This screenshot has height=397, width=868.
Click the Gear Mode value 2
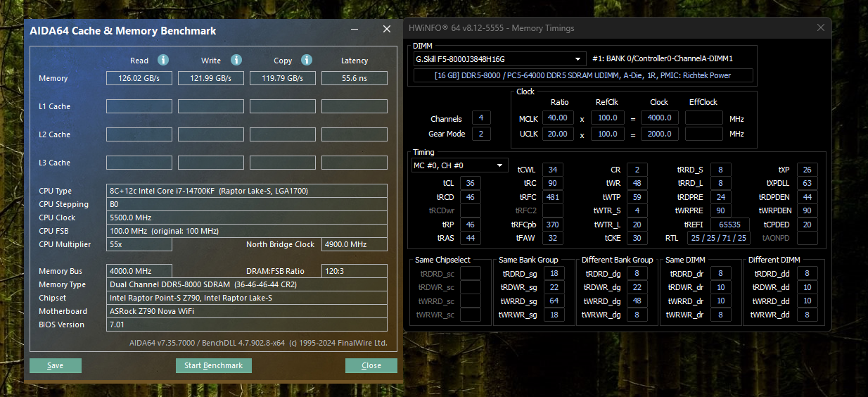click(481, 134)
